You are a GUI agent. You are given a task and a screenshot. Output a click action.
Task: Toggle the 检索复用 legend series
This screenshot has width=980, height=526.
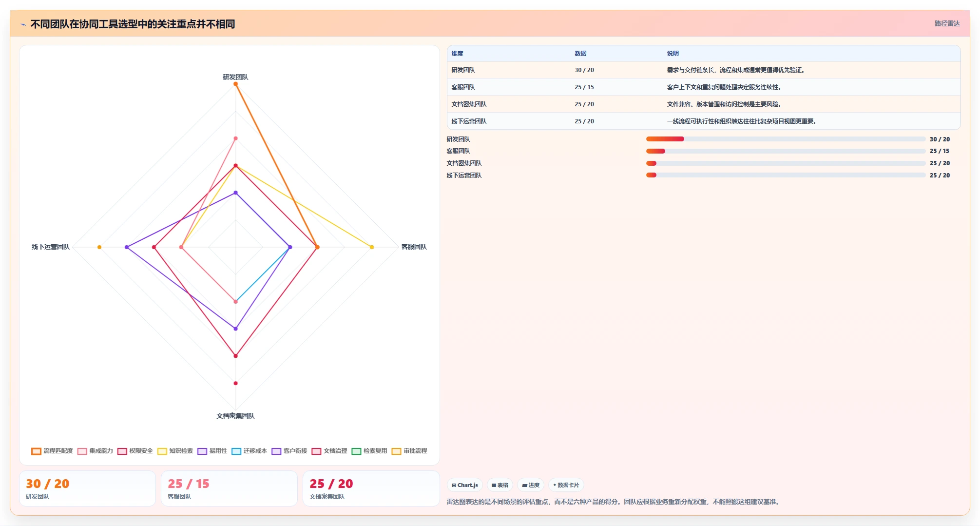click(369, 451)
